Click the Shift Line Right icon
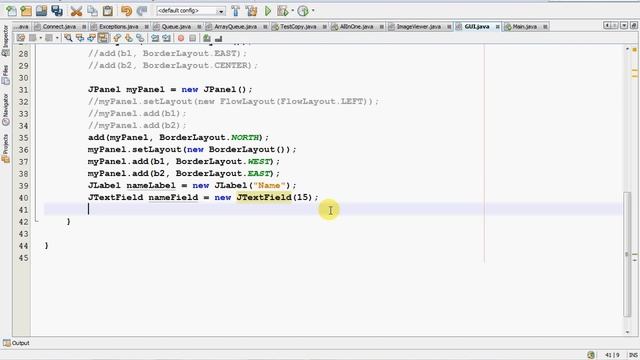The width and height of the screenshot is (640, 360). pos(166,38)
